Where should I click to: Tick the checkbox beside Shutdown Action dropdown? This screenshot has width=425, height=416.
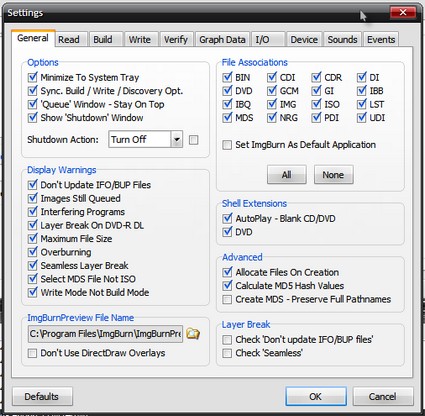coord(193,140)
